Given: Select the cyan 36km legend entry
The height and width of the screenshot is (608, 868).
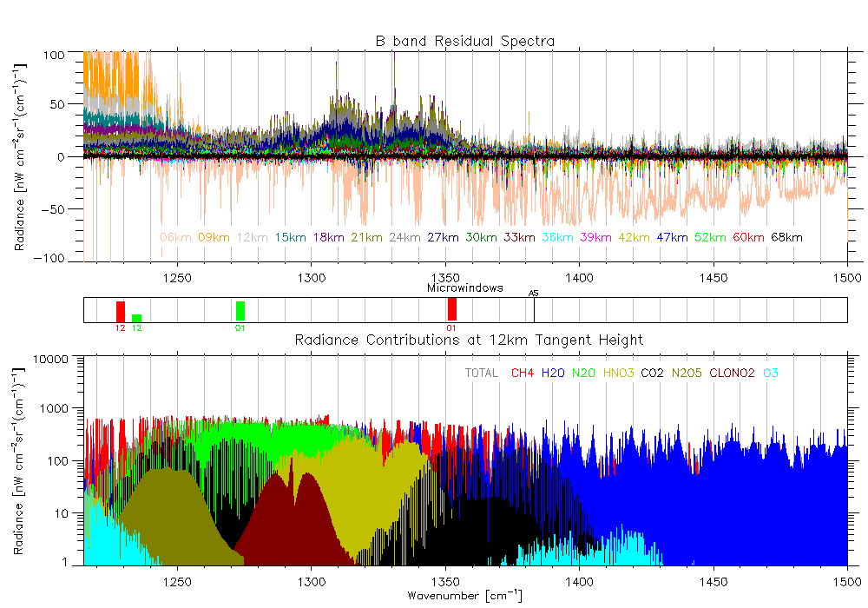Looking at the screenshot, I should coord(556,237).
